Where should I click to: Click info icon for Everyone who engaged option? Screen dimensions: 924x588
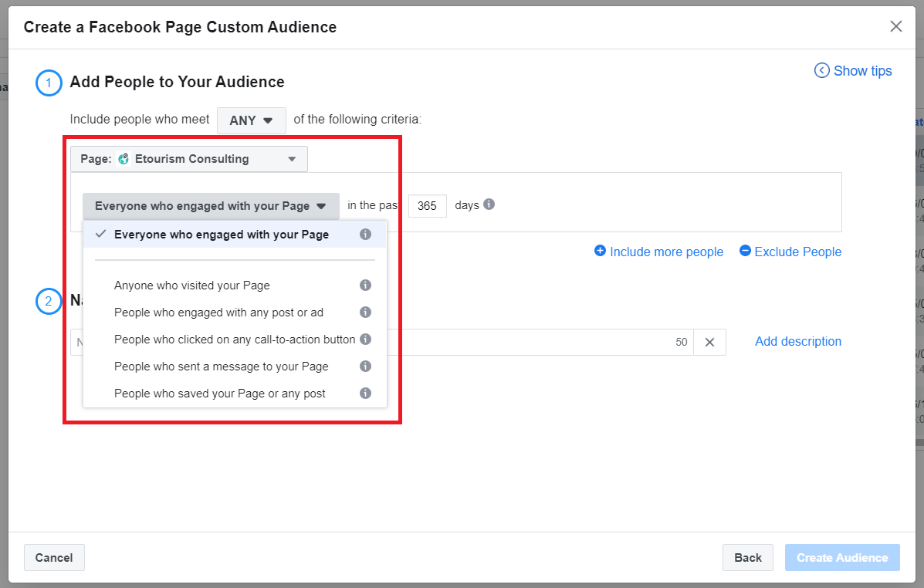[365, 235]
